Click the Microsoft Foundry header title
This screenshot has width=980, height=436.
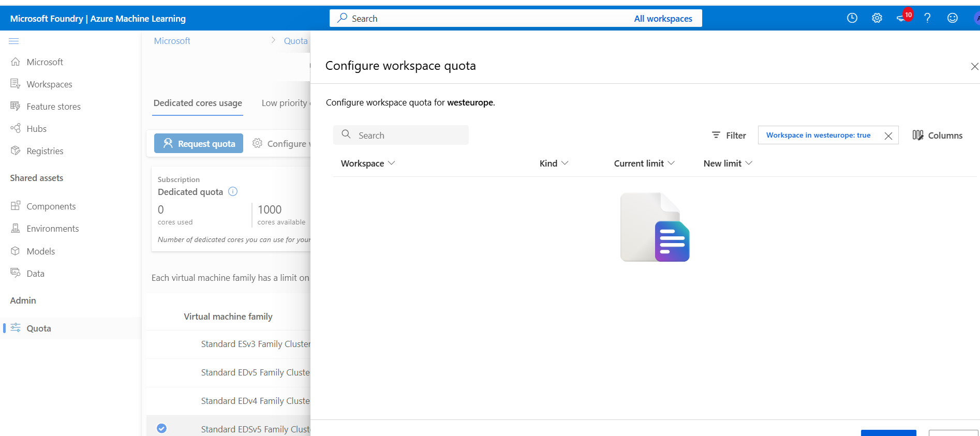click(98, 19)
